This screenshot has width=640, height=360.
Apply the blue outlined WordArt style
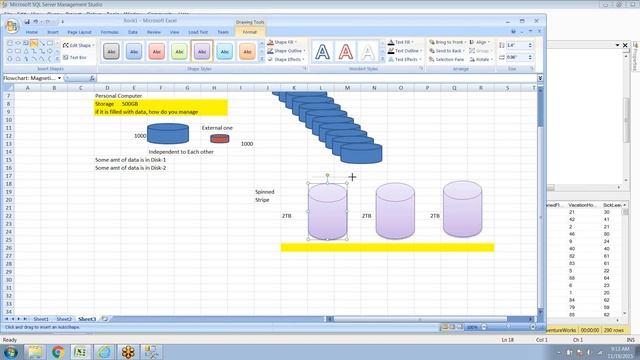click(322, 52)
